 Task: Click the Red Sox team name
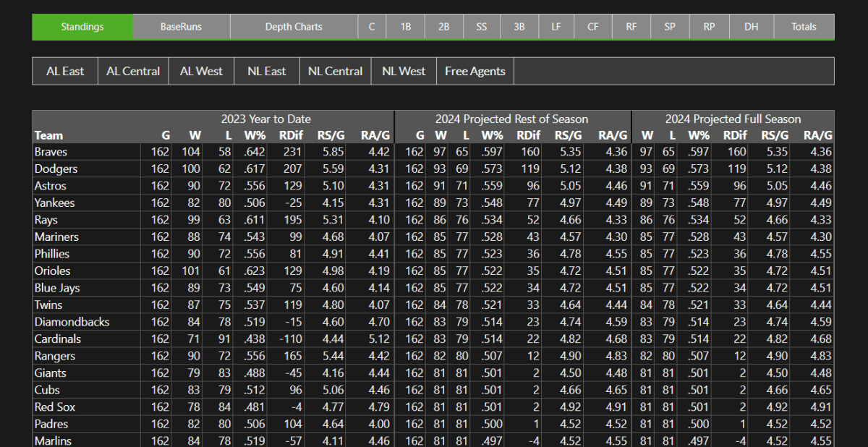[x=55, y=407]
